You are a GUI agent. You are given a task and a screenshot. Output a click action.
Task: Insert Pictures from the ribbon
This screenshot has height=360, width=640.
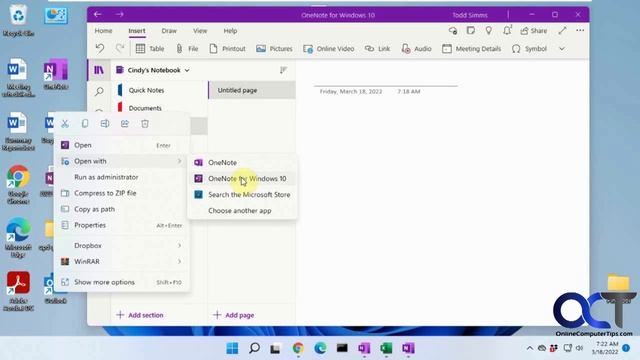(x=274, y=49)
